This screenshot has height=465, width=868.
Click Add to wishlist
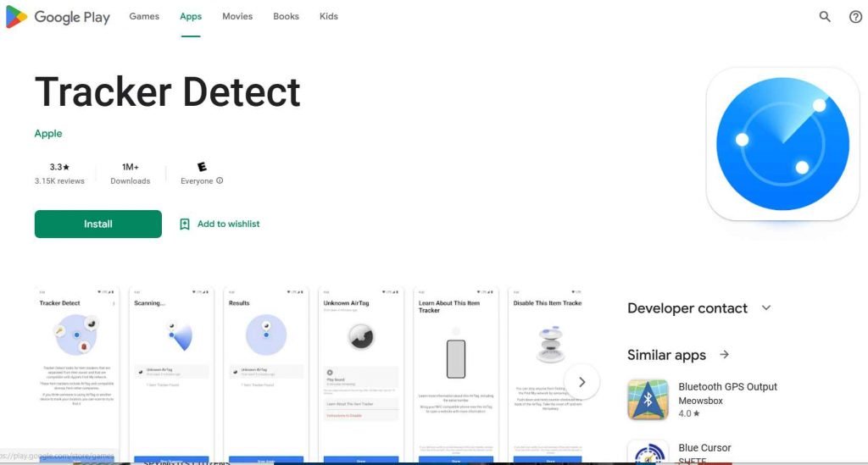[220, 224]
